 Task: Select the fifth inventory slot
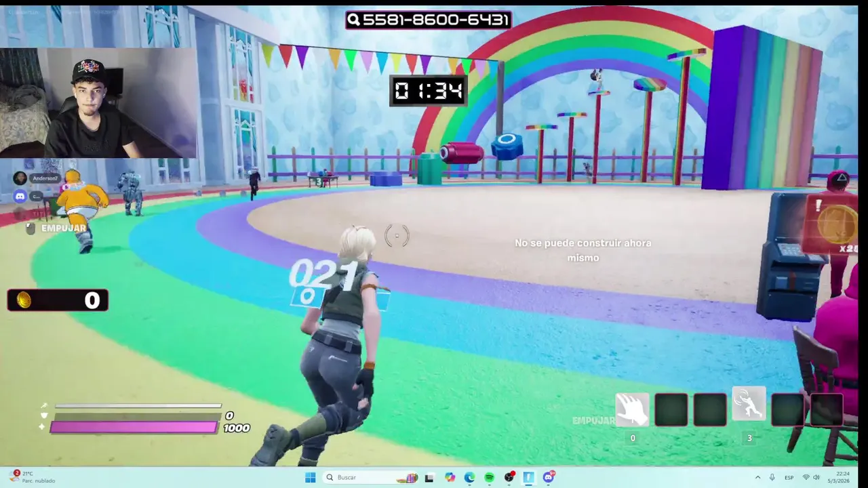point(787,409)
